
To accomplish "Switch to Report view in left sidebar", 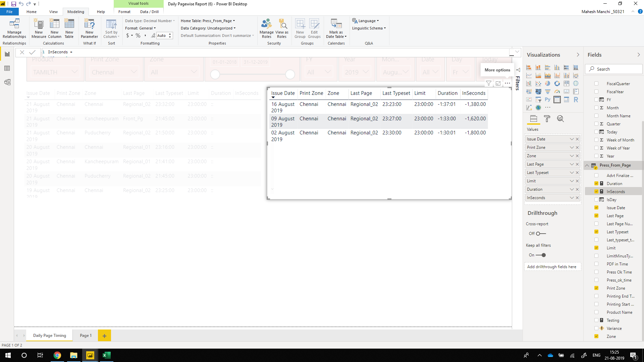I will click(7, 54).
